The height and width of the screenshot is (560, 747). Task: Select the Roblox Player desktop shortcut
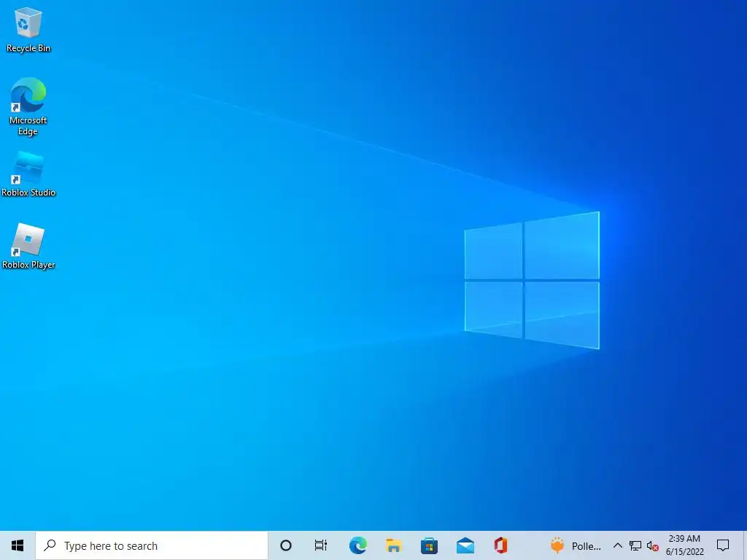pyautogui.click(x=28, y=246)
